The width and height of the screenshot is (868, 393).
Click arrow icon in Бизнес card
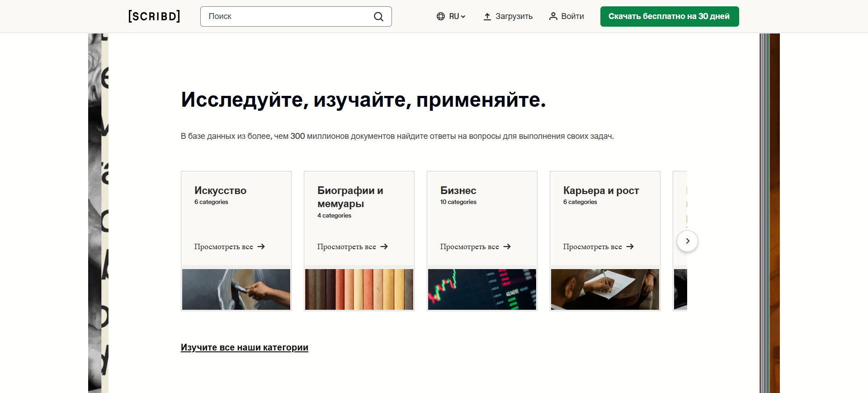(x=507, y=246)
